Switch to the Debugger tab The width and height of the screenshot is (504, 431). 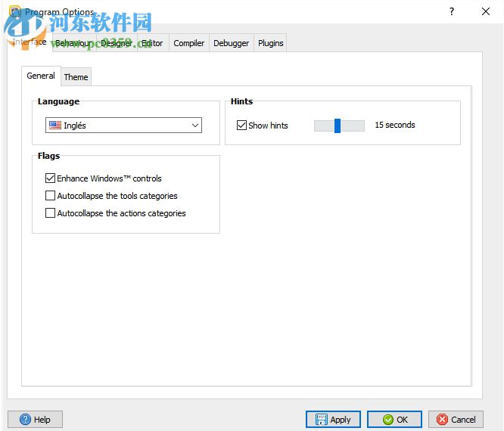[231, 43]
